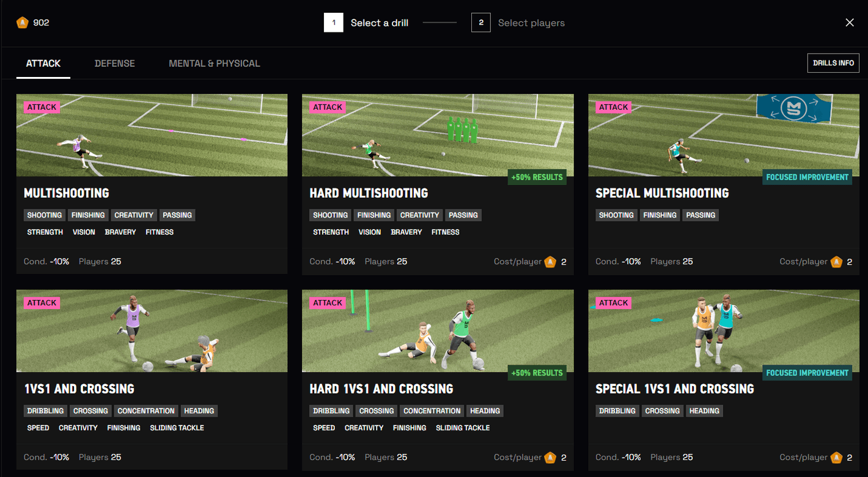Click the coin balance icon showing 902

click(23, 23)
